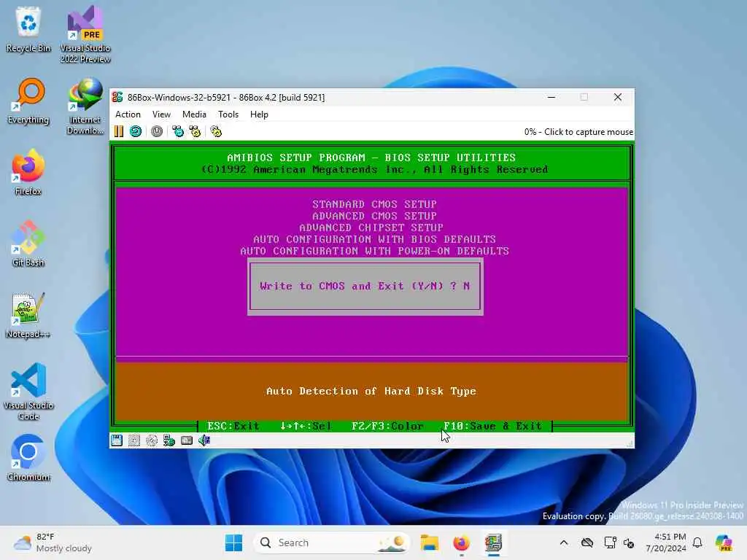This screenshot has height=560, width=747.
Task: Open the View menu
Action: click(161, 114)
